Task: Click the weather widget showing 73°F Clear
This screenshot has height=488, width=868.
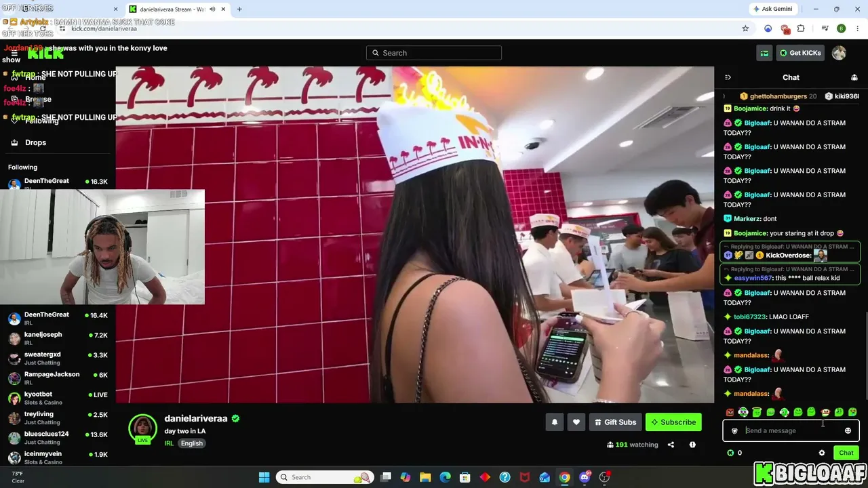Action: (x=18, y=477)
